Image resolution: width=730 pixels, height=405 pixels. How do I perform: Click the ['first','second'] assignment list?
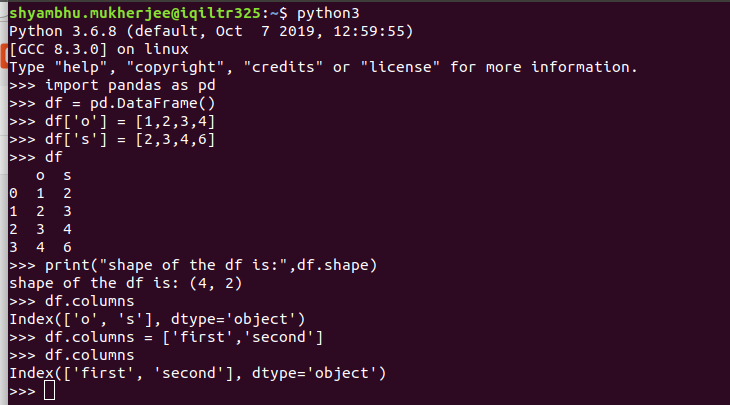click(243, 337)
